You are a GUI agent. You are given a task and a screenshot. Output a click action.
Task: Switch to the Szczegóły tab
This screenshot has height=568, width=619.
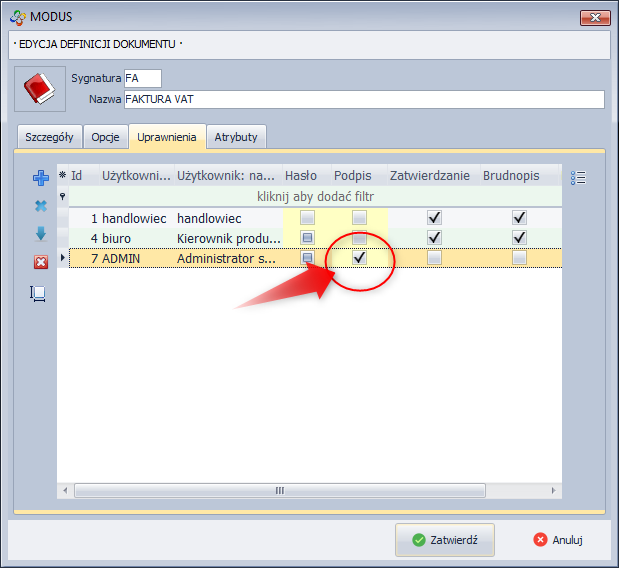50,137
